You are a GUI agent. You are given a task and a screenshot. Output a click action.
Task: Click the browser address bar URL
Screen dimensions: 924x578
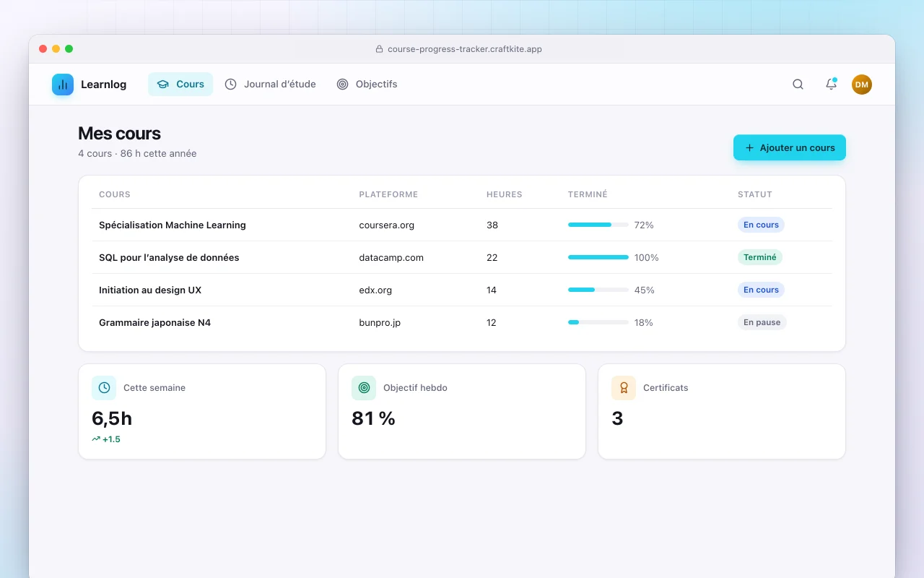pyautogui.click(x=465, y=49)
